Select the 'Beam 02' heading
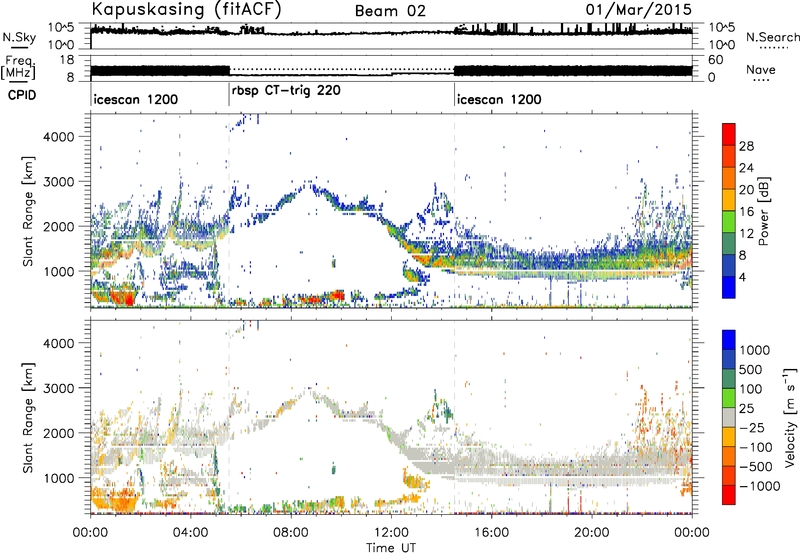 [x=390, y=11]
